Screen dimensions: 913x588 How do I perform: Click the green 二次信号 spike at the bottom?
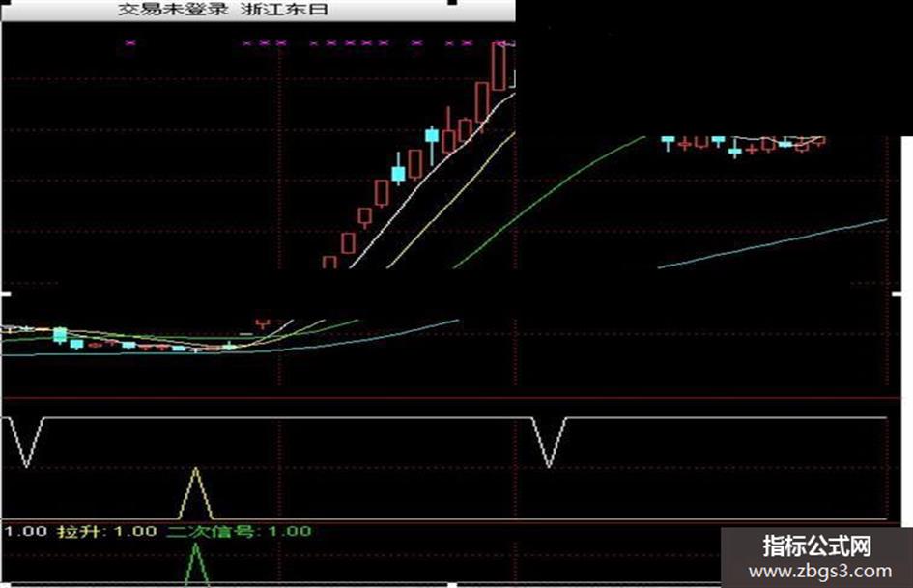[x=196, y=564]
